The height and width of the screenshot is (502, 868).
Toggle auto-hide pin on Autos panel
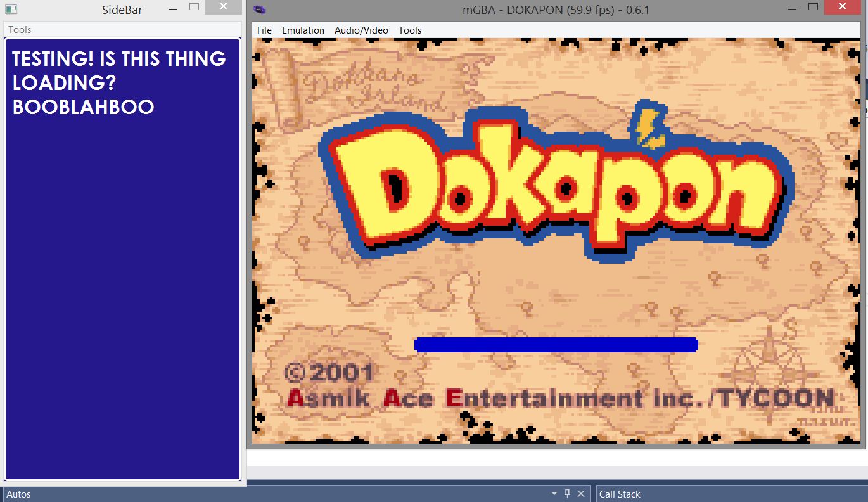click(x=568, y=494)
